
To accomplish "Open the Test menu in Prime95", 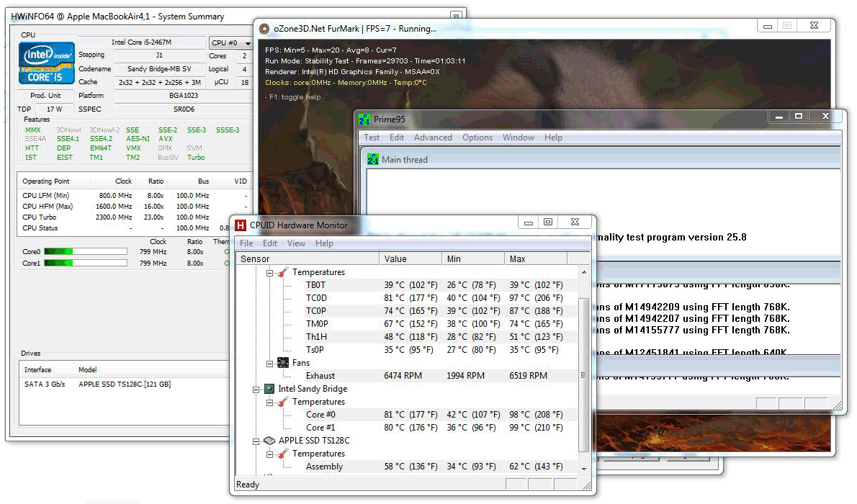I will click(372, 138).
